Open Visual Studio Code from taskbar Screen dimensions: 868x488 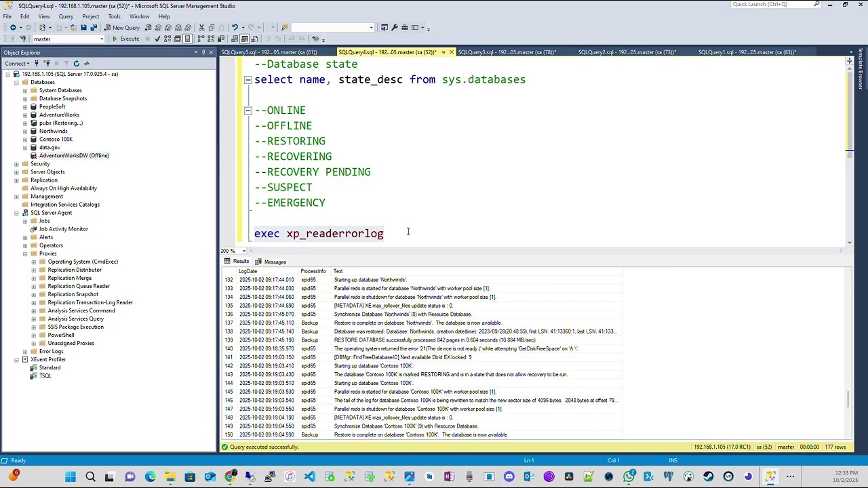pyautogui.click(x=310, y=477)
